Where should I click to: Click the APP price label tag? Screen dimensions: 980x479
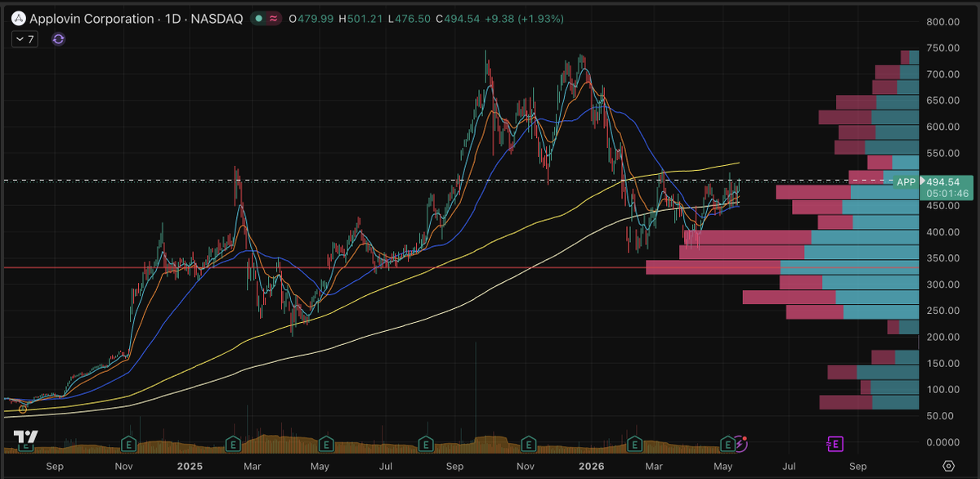[906, 182]
